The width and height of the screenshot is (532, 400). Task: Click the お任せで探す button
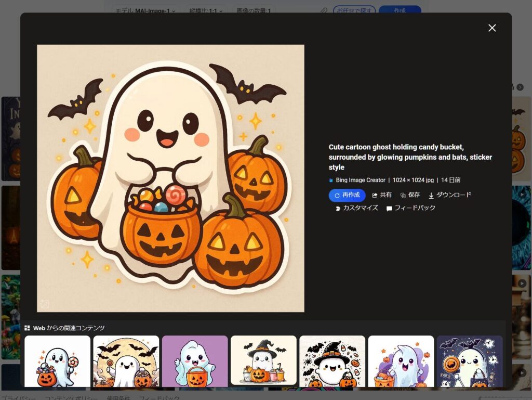point(354,10)
